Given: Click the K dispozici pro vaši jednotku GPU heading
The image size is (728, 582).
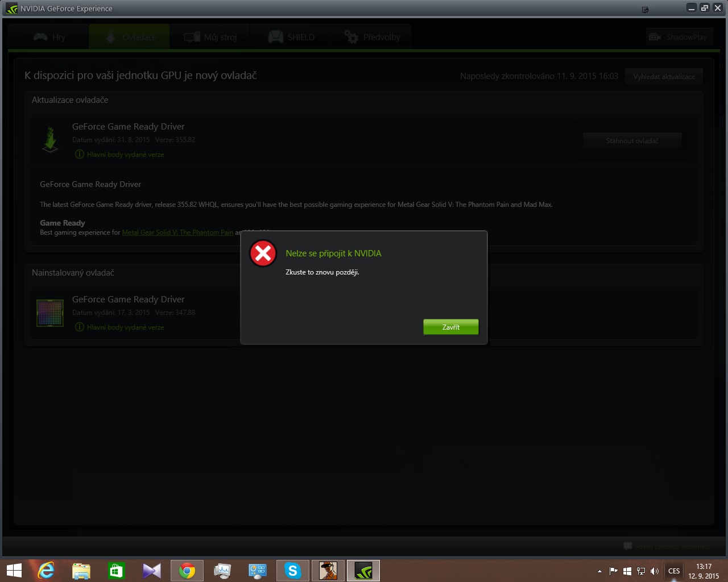Looking at the screenshot, I should coord(140,76).
